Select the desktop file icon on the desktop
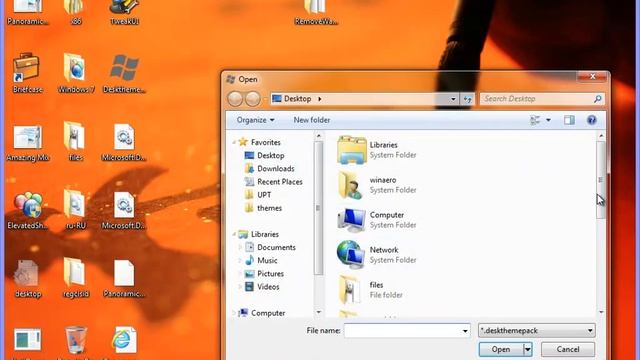 coord(28,278)
